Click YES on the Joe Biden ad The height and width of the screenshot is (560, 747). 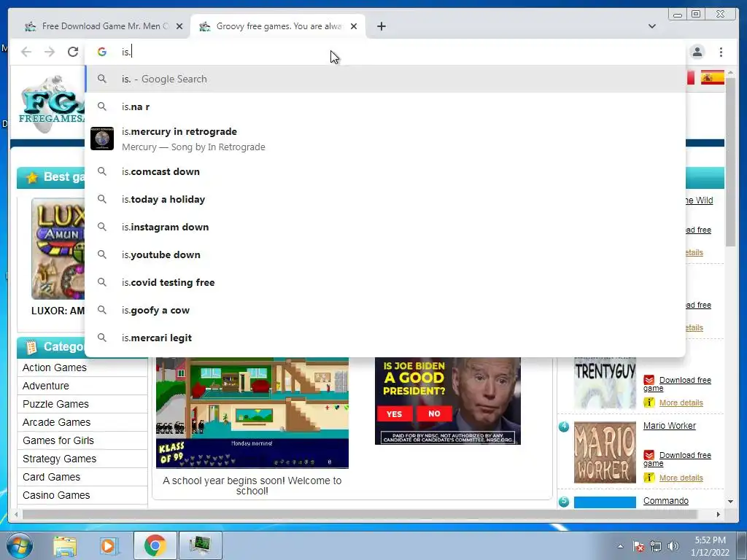(394, 414)
